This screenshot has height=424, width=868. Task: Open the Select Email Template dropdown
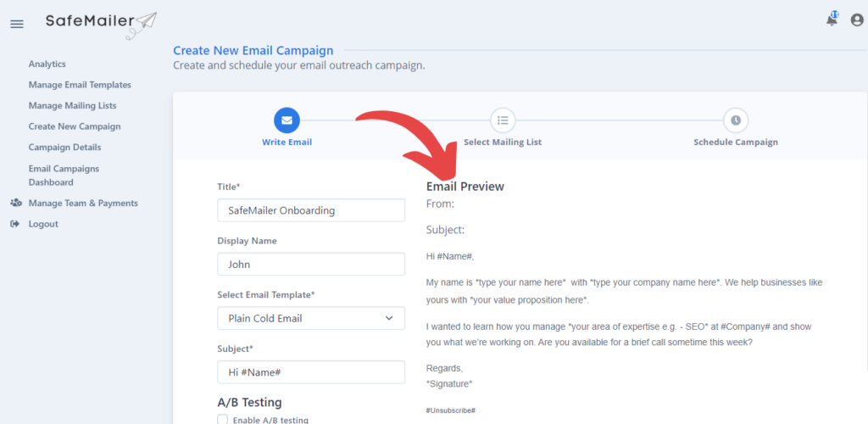(x=311, y=318)
